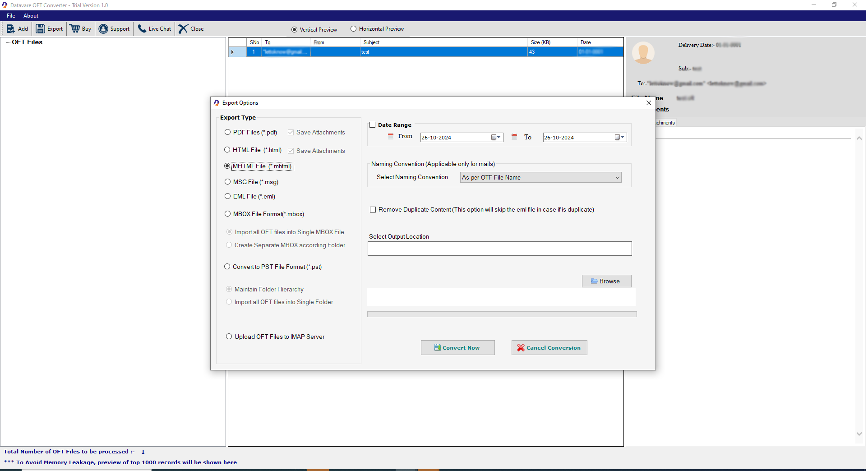
Task: Click the preview pane scroll down arrow
Action: coord(859,434)
